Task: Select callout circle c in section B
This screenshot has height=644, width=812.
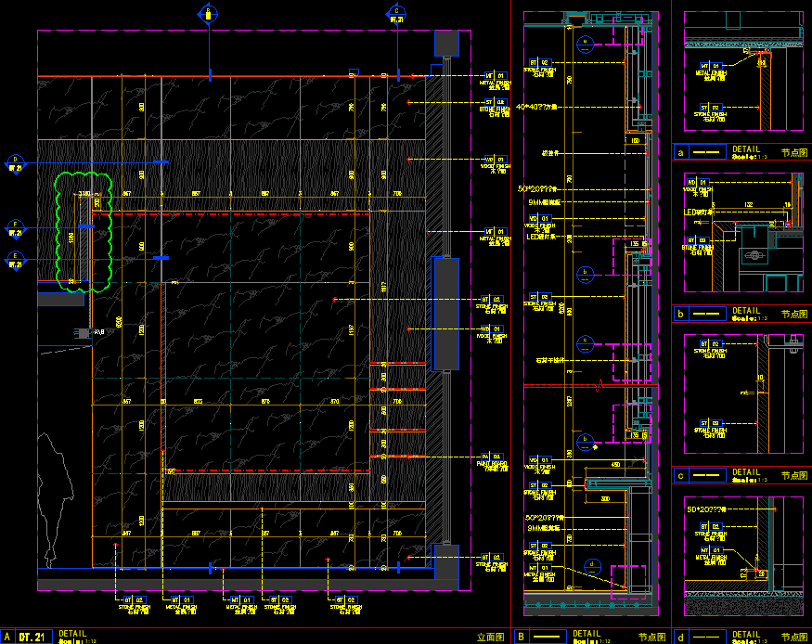Action: [586, 343]
